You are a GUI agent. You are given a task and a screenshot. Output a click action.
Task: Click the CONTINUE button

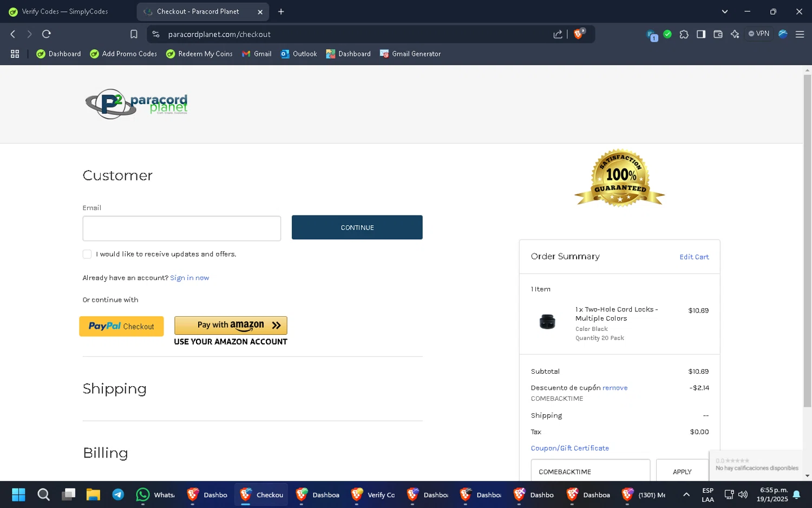357,227
